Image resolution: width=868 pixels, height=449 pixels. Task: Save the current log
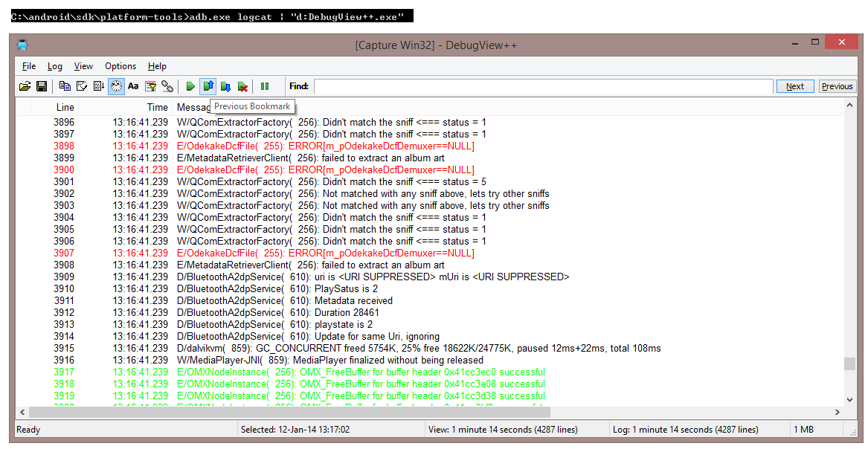42,85
